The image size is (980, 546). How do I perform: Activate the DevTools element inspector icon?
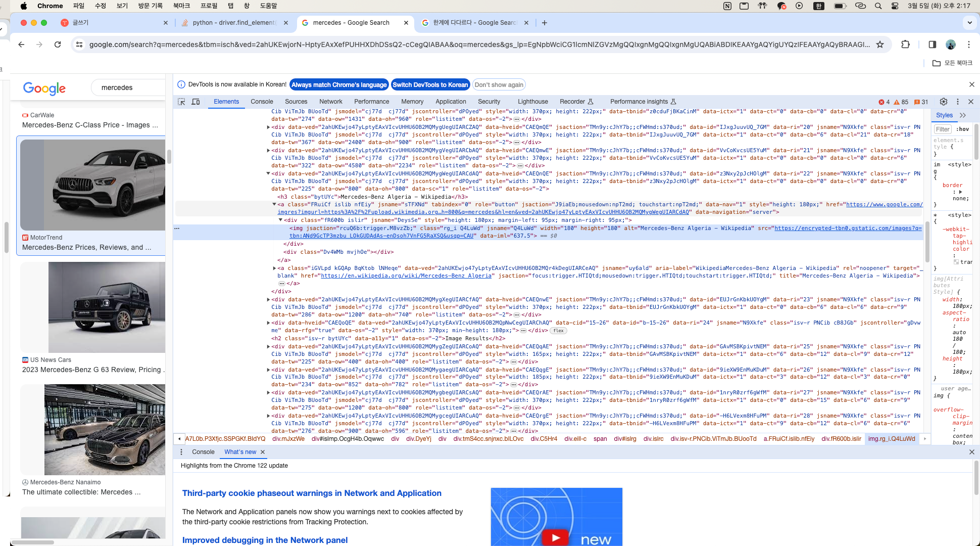[181, 102]
